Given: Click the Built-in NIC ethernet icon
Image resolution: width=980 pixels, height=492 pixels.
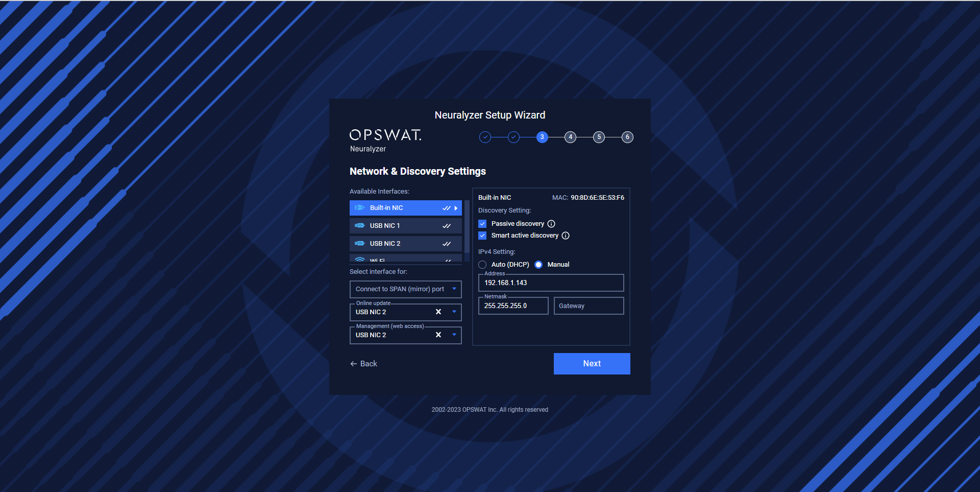Looking at the screenshot, I should [359, 208].
